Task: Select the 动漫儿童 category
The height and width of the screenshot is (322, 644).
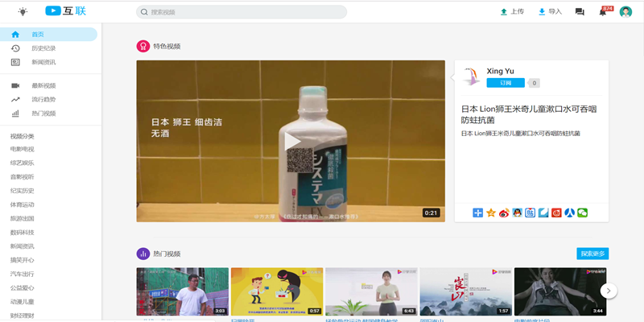Action: click(23, 301)
